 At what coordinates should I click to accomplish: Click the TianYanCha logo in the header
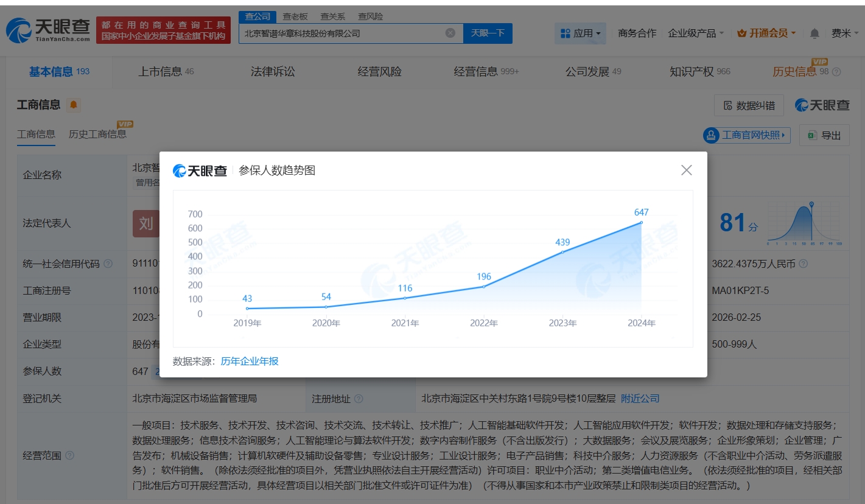click(x=48, y=30)
